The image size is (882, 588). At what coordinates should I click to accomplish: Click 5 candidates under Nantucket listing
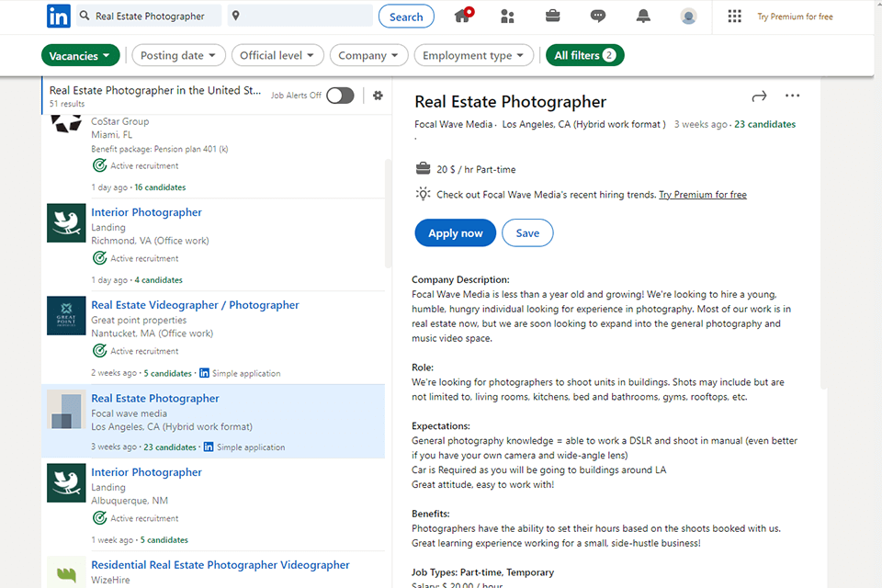click(167, 374)
